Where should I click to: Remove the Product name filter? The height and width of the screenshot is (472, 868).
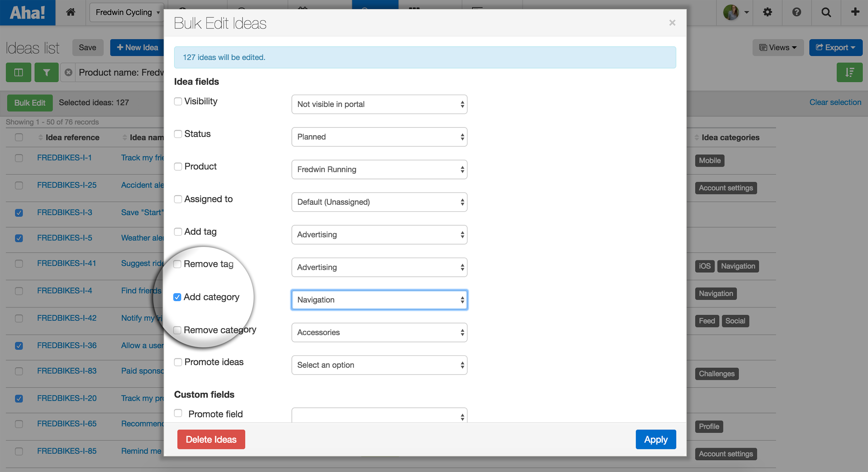tap(68, 72)
